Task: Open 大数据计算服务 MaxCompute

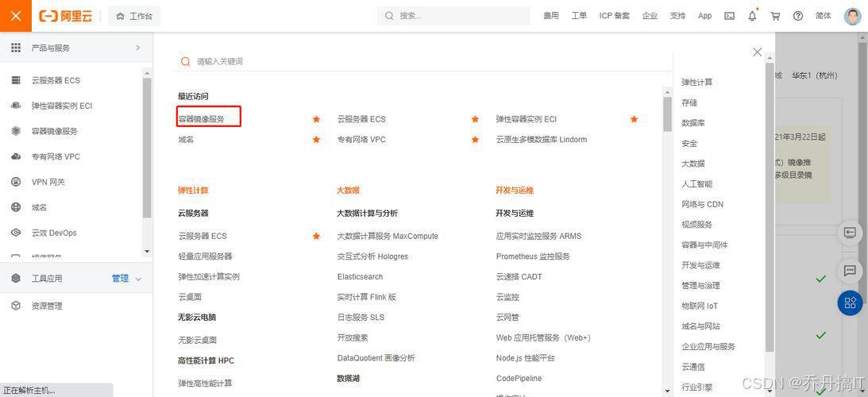Action: pyautogui.click(x=388, y=236)
